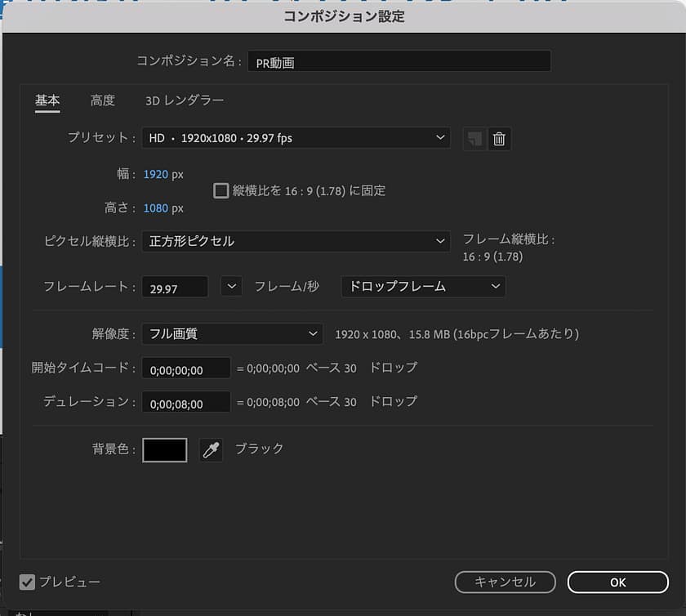The height and width of the screenshot is (616, 686).
Task: Click the delete preset trash icon
Action: pyautogui.click(x=500, y=139)
